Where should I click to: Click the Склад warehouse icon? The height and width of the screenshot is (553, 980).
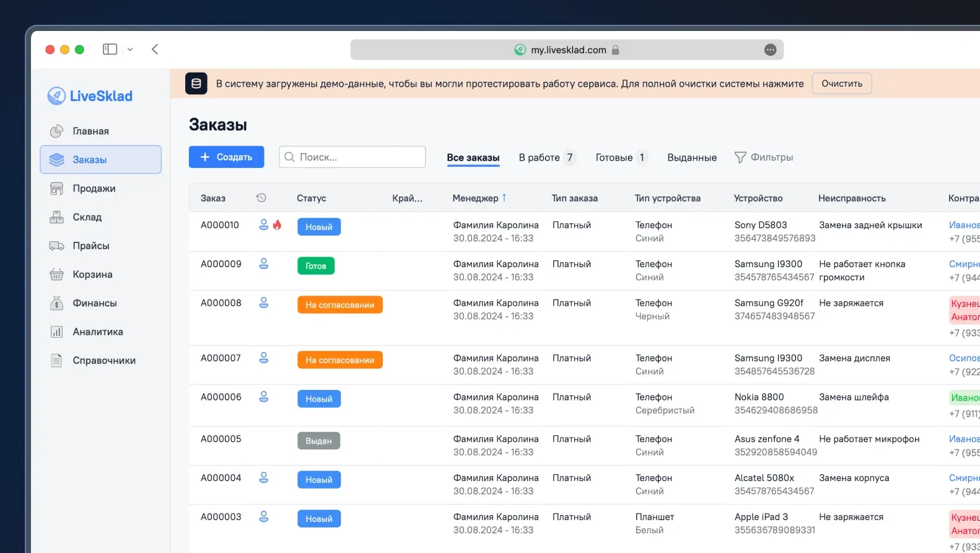(56, 217)
